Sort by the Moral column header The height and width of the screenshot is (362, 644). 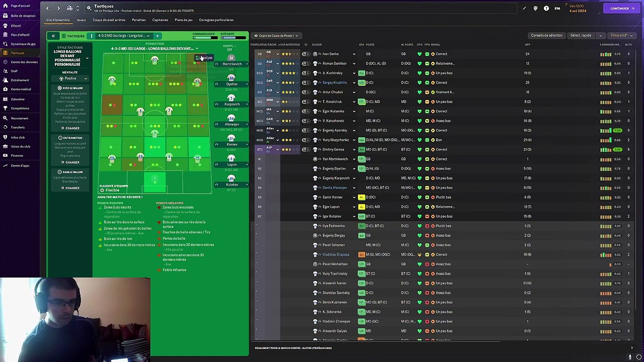[436, 45]
